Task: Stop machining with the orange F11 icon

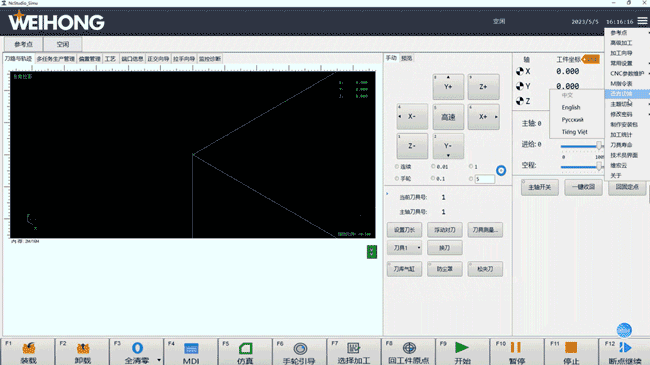Action: click(571, 348)
